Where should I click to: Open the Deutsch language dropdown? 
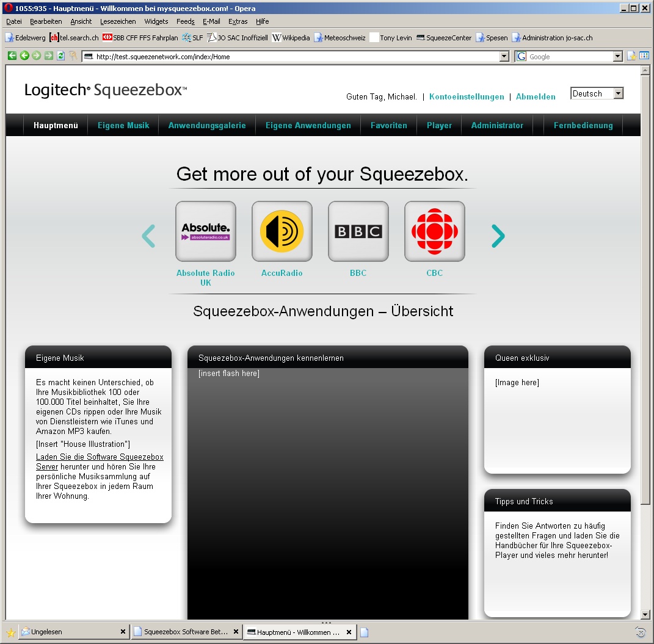coord(597,94)
